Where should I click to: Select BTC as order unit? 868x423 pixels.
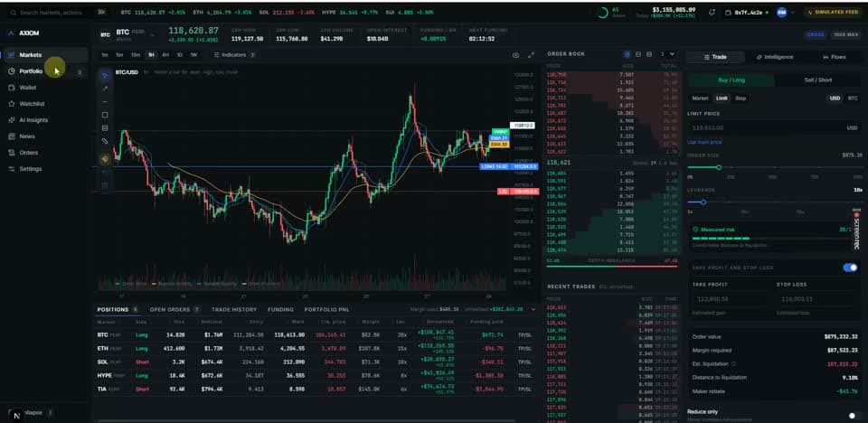click(x=853, y=98)
